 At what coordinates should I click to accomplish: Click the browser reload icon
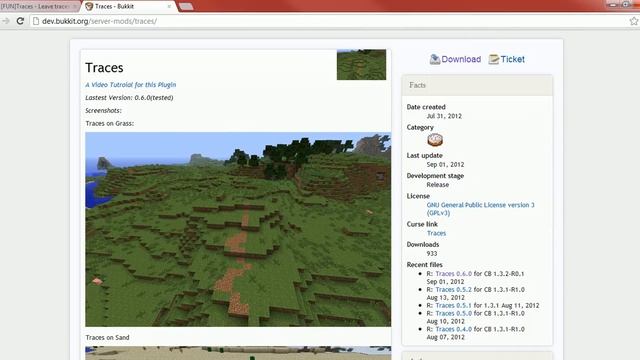click(20, 21)
